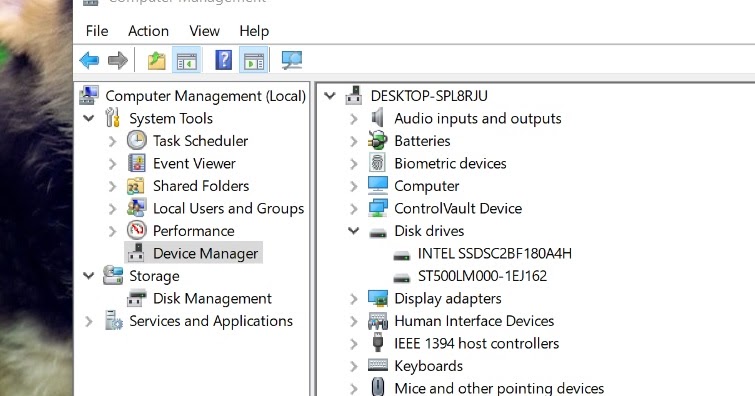Toggle Show/Hide Console Tree toolbar button

(x=186, y=61)
